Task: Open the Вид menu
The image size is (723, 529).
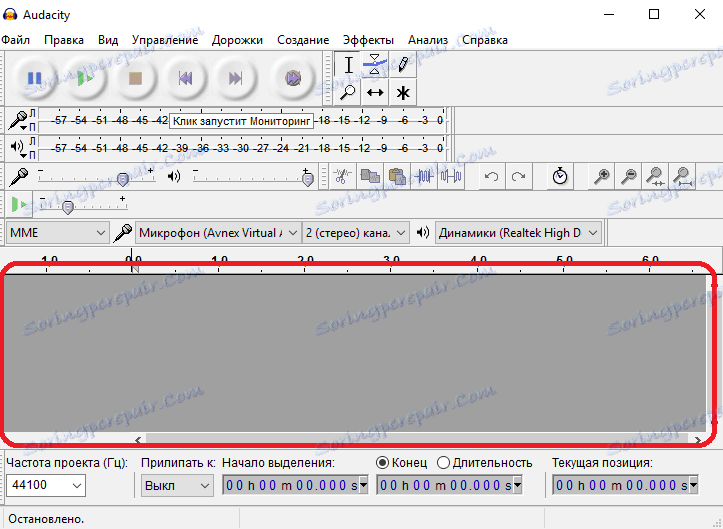Action: [108, 40]
